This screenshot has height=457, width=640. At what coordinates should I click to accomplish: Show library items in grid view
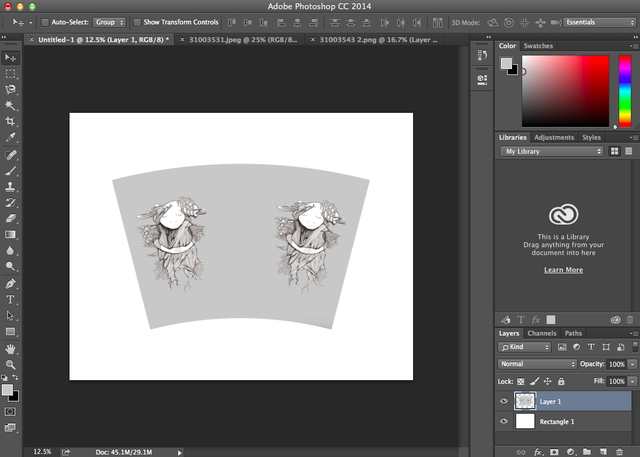tap(614, 151)
